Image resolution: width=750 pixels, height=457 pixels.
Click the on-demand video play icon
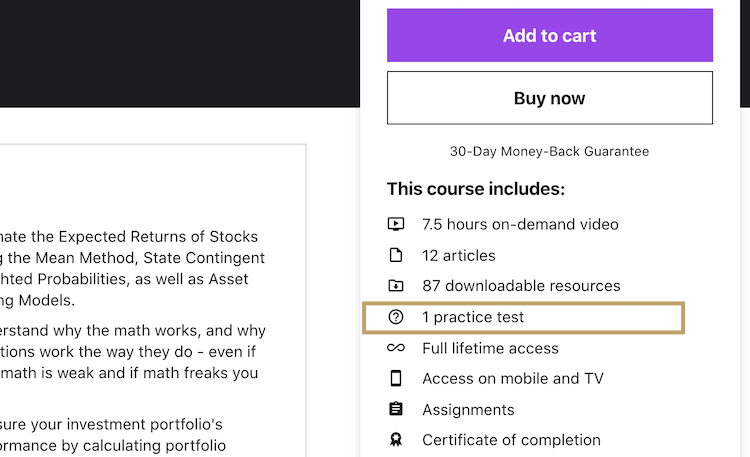pyautogui.click(x=396, y=224)
